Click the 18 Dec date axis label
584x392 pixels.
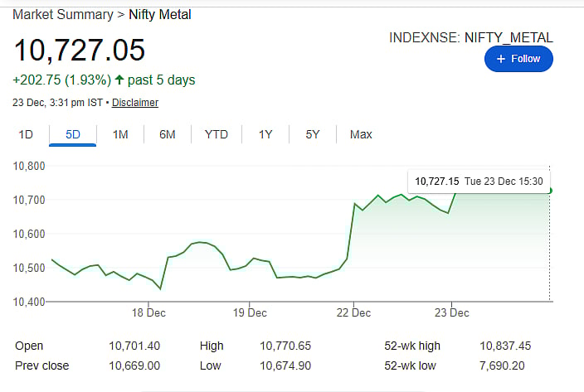coord(149,312)
